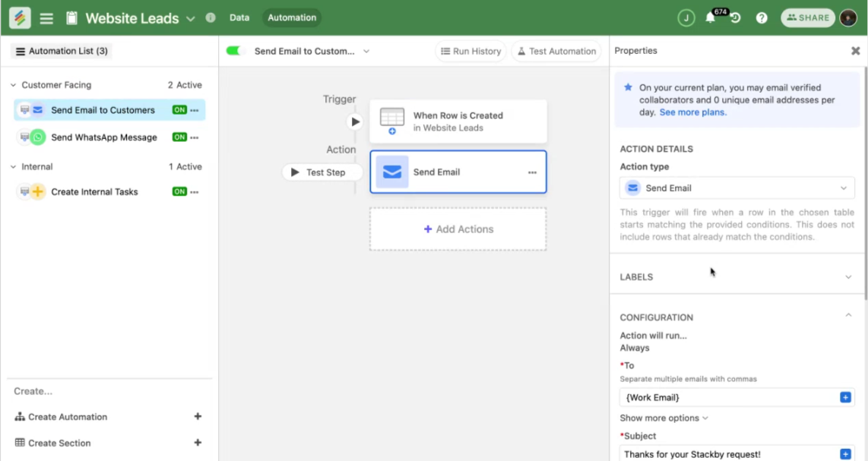The height and width of the screenshot is (461, 868).
Task: Toggle ON badge for Send WhatsApp Message
Action: pos(179,137)
